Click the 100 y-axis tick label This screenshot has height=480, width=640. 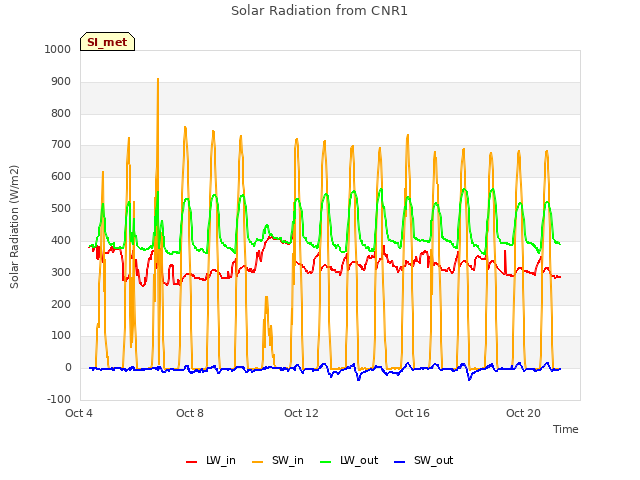pyautogui.click(x=61, y=336)
